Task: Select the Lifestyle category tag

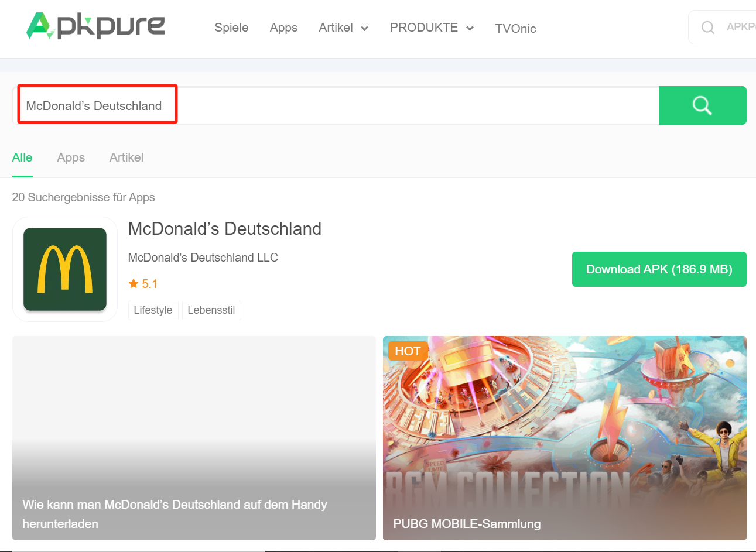Action: 153,310
